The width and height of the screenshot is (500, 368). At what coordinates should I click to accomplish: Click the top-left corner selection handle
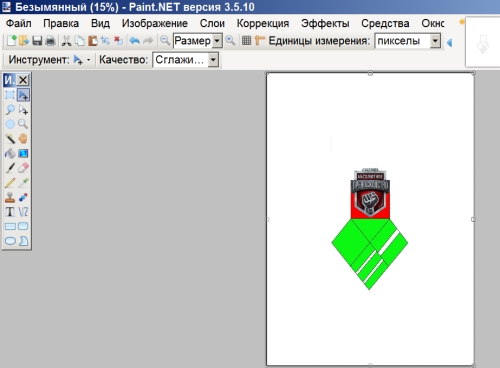coord(267,73)
